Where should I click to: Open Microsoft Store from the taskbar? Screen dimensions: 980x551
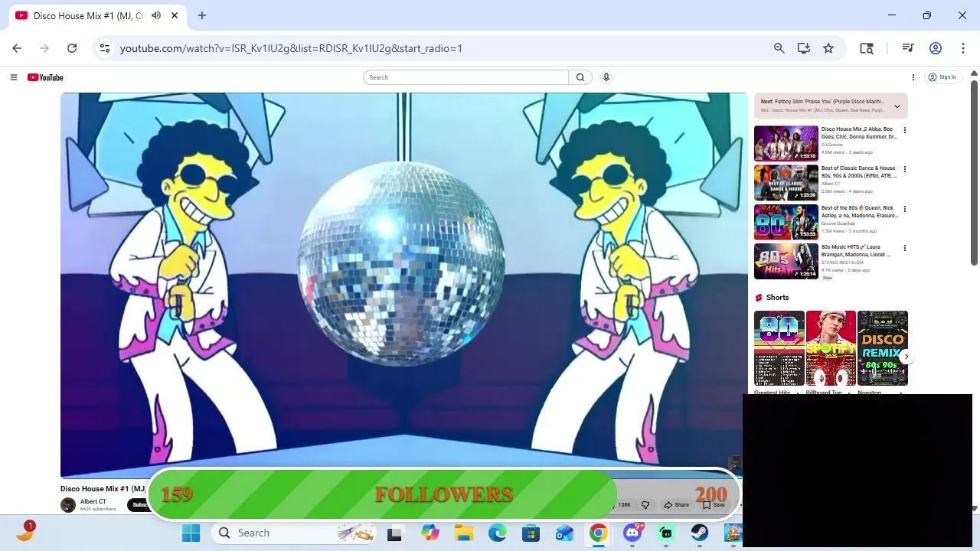[x=531, y=533]
